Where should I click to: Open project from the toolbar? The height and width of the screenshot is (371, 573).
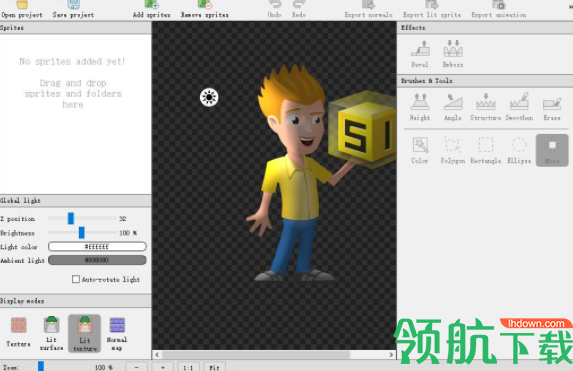(22, 10)
